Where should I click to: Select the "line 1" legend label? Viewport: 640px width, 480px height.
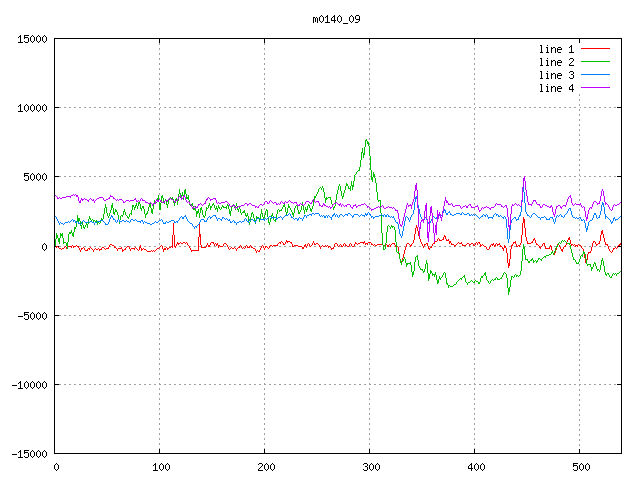pyautogui.click(x=556, y=49)
